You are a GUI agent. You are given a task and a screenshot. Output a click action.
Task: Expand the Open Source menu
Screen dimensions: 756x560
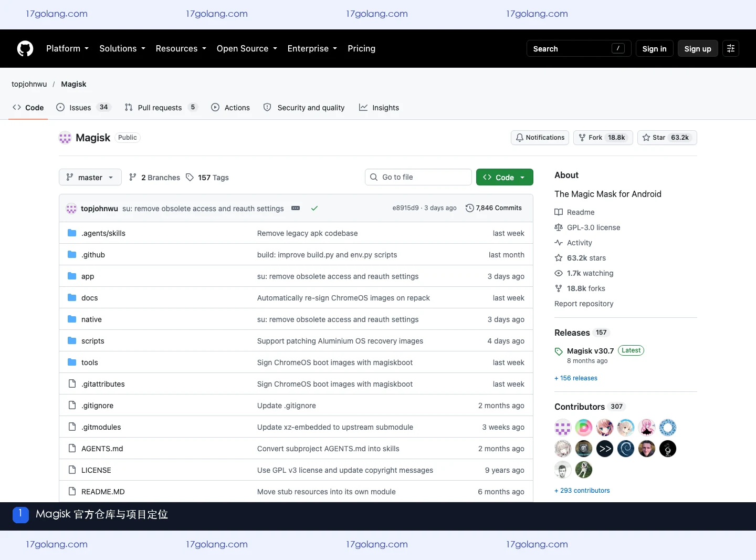pos(247,48)
